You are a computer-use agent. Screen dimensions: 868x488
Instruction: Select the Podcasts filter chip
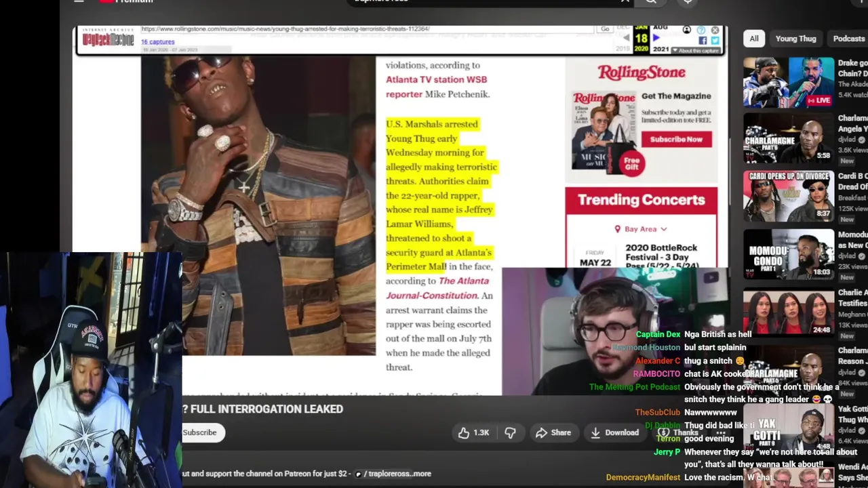(848, 39)
